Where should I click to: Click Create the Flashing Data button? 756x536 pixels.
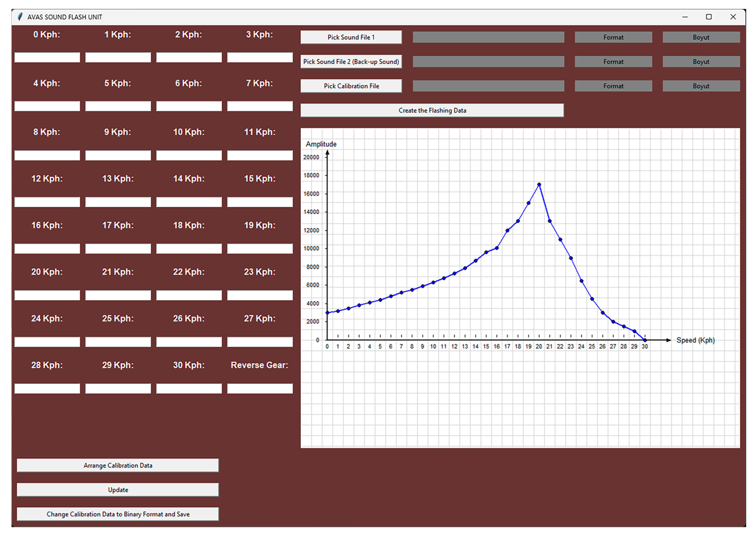point(432,111)
